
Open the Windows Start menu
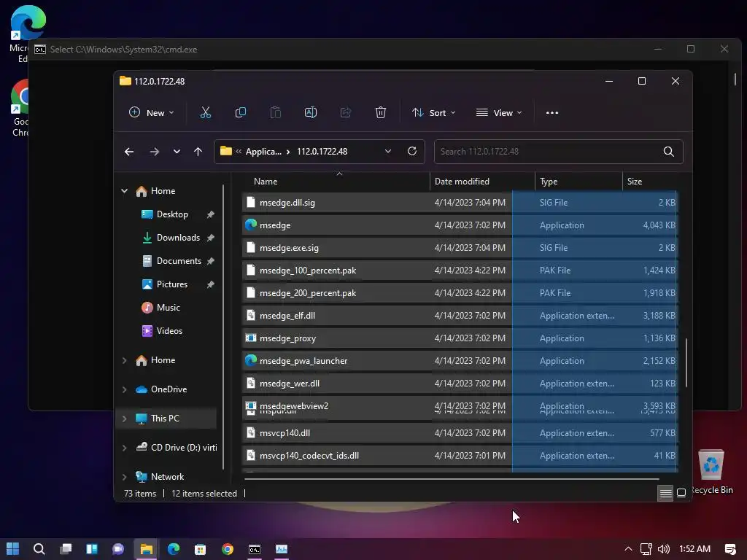pos(13,549)
